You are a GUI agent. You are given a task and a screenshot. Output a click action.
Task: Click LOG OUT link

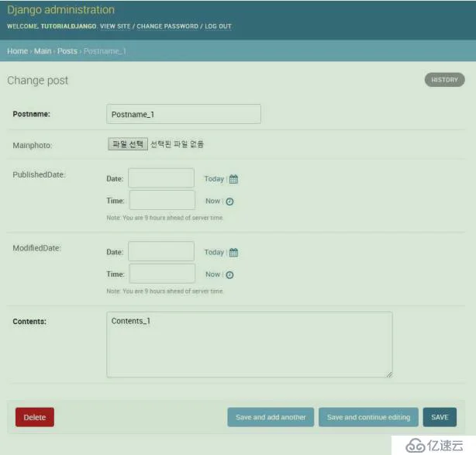(x=219, y=26)
